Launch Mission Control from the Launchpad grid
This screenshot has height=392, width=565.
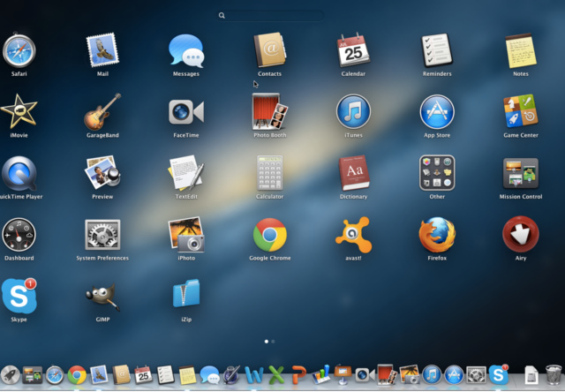[521, 173]
